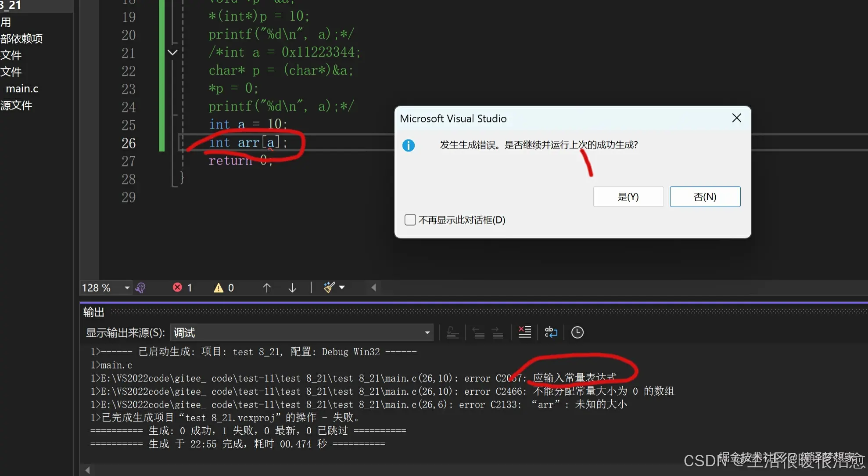The height and width of the screenshot is (476, 868).
Task: Click the 输出 panel title
Action: [x=93, y=312]
